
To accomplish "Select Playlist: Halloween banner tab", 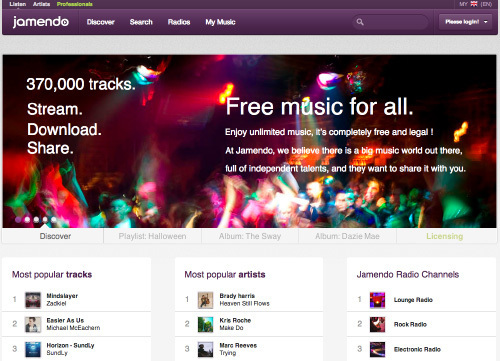I will 152,236.
